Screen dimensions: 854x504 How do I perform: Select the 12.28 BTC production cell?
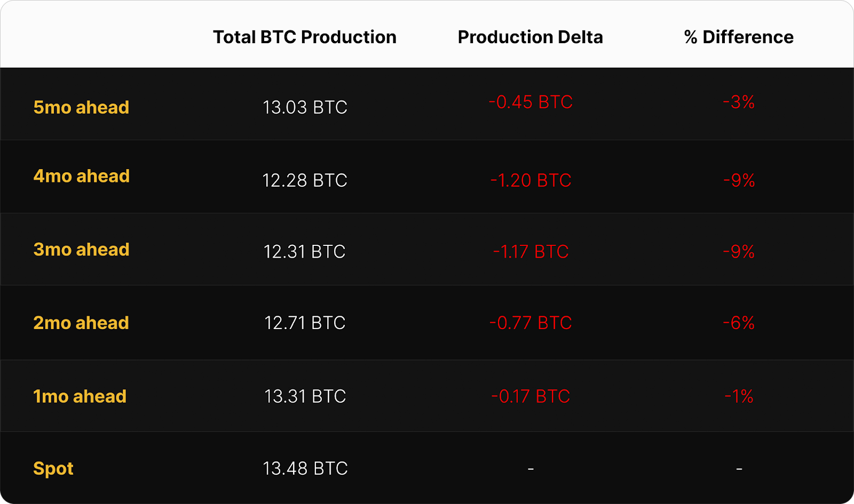[305, 181]
